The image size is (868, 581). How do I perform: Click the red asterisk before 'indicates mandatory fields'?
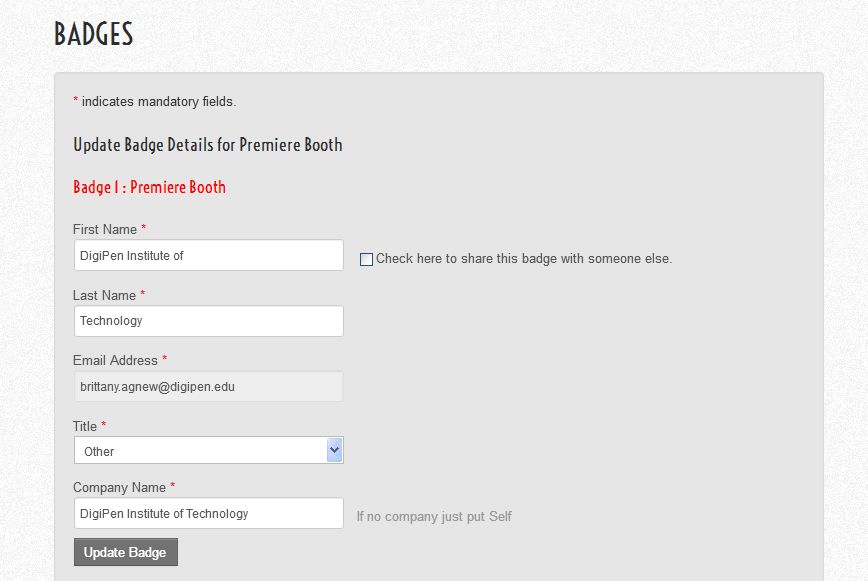pyautogui.click(x=76, y=101)
